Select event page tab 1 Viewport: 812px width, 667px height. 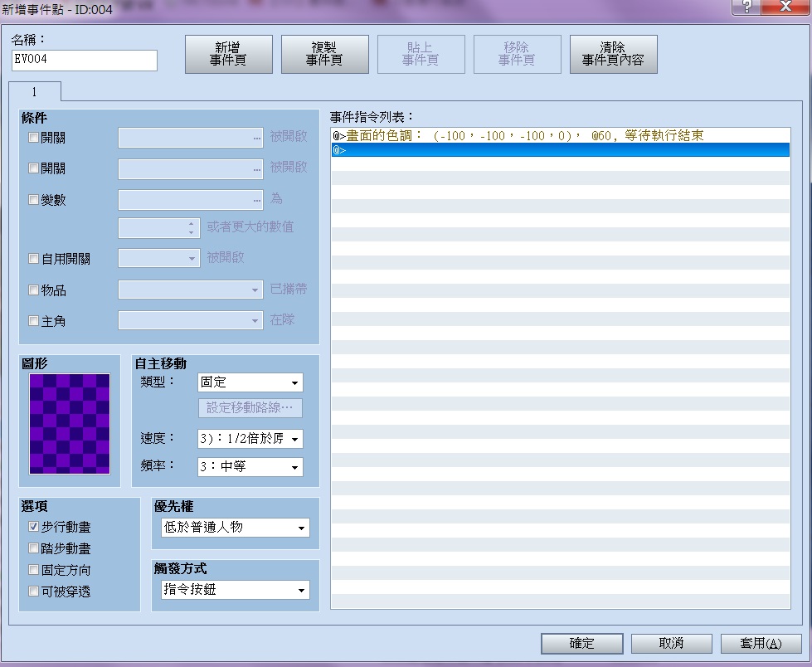click(x=35, y=91)
